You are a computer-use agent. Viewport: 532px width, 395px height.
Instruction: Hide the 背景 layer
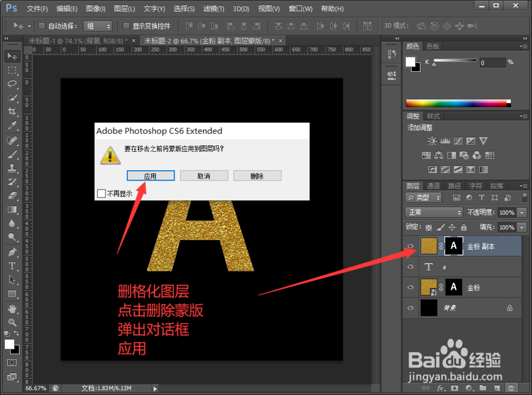[410, 308]
